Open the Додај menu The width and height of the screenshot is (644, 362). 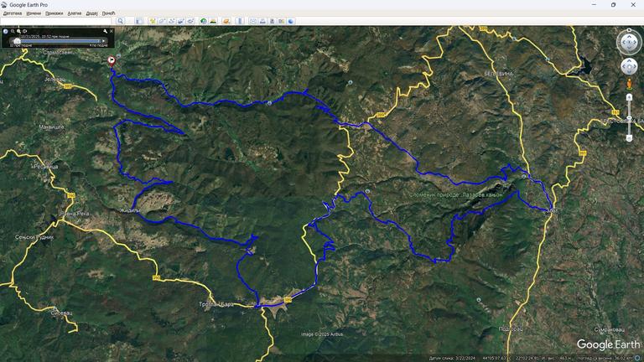click(x=91, y=13)
